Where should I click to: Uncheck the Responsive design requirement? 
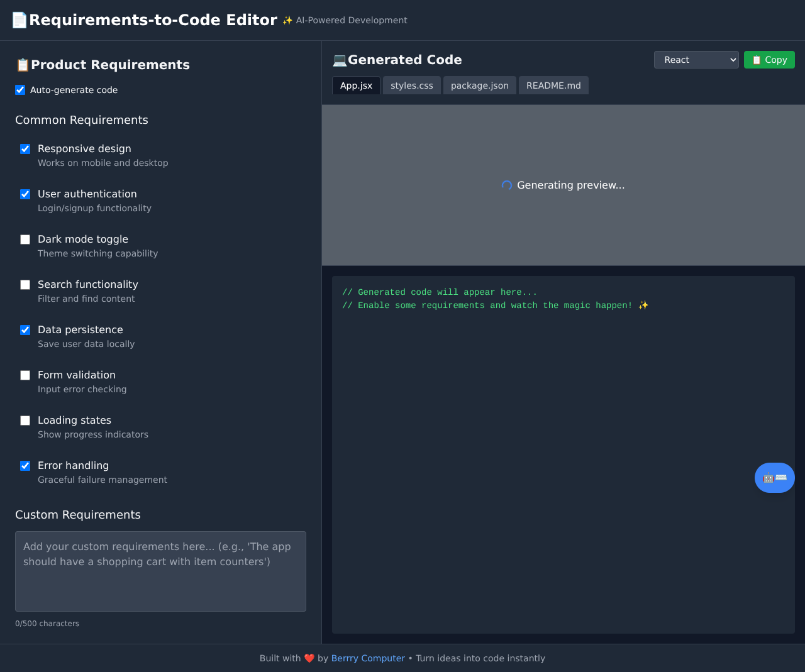(x=25, y=149)
